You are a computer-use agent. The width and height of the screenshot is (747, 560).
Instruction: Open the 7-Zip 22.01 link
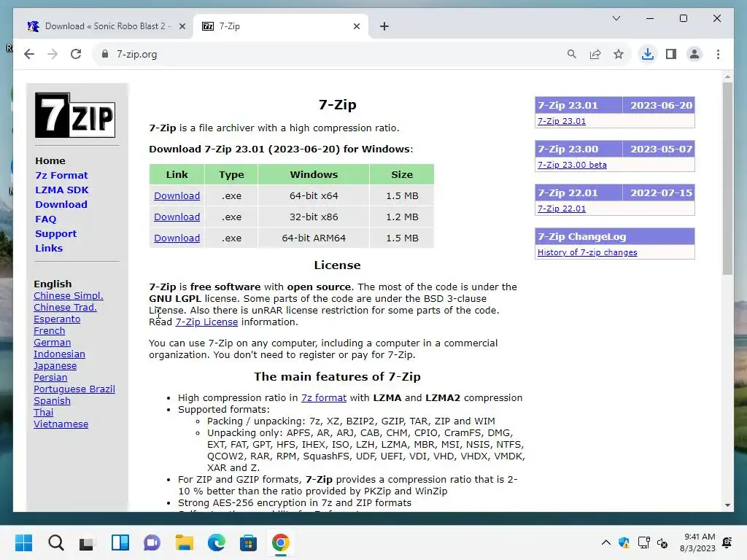tap(562, 209)
